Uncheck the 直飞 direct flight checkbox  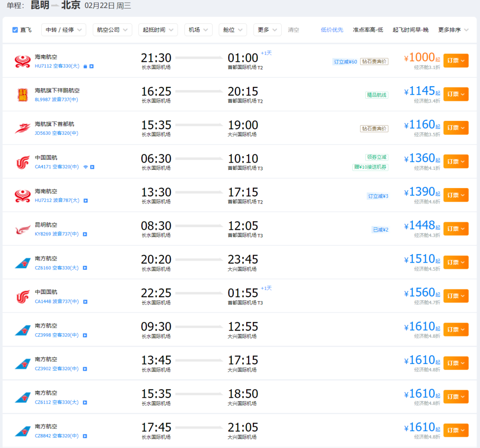point(15,30)
